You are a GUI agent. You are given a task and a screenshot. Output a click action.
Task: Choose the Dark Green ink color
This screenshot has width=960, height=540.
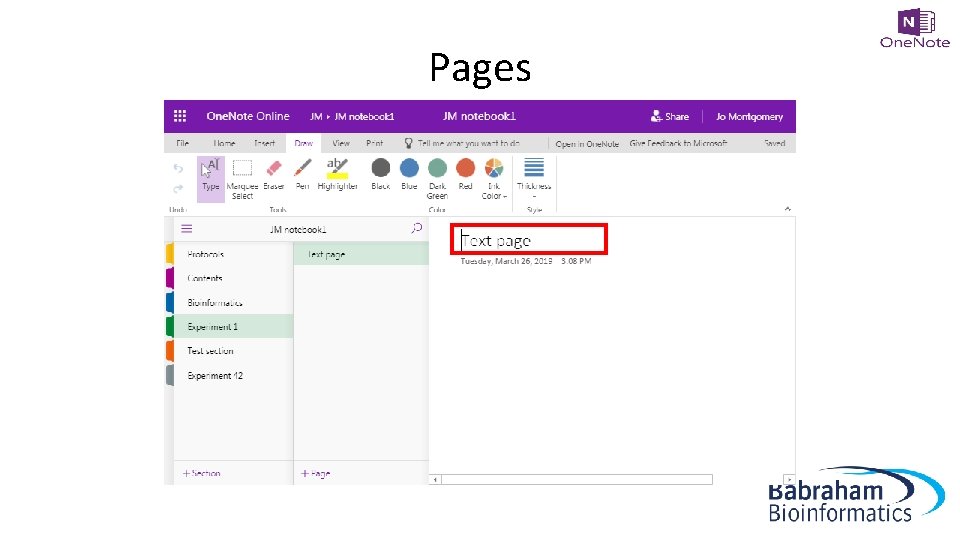tap(437, 179)
